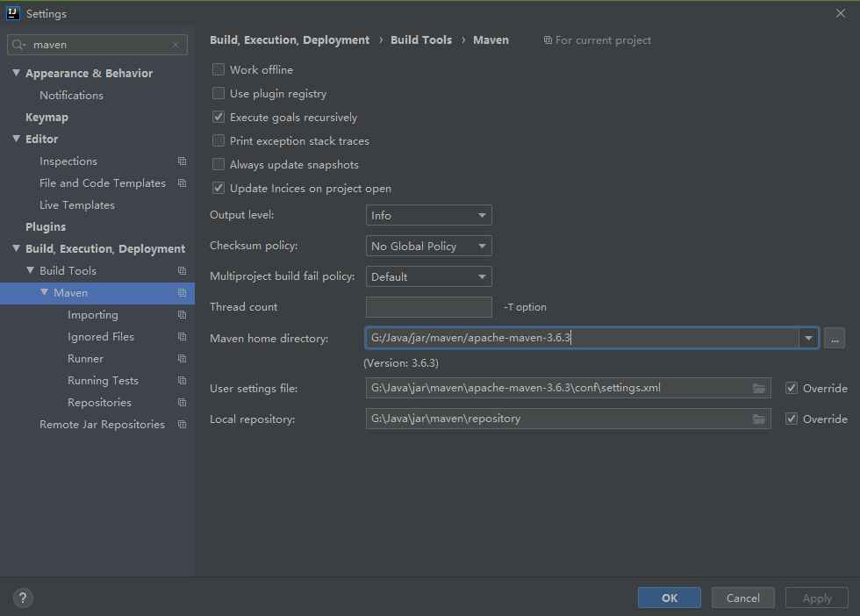The image size is (860, 616).
Task: Collapse the Build Tools node
Action: click(30, 270)
